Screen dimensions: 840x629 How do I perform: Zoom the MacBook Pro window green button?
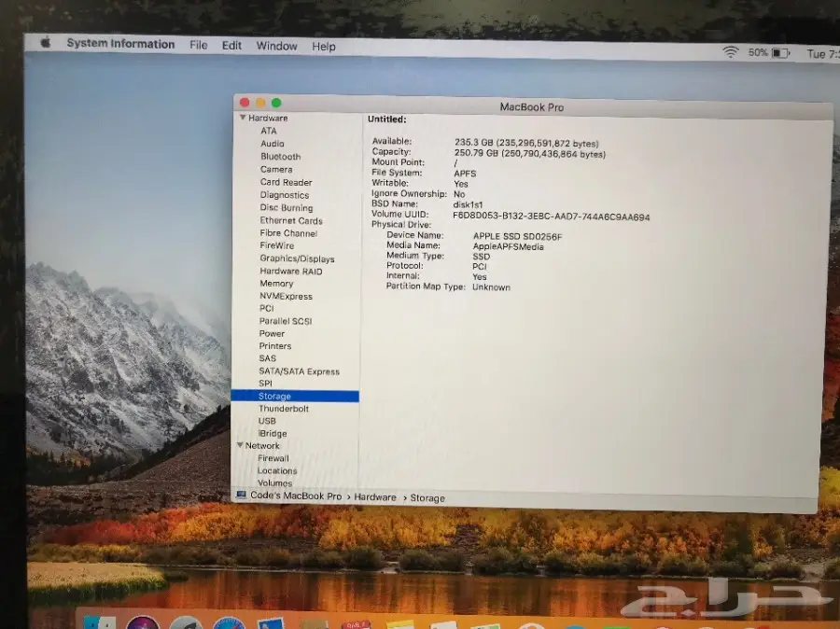tap(276, 103)
